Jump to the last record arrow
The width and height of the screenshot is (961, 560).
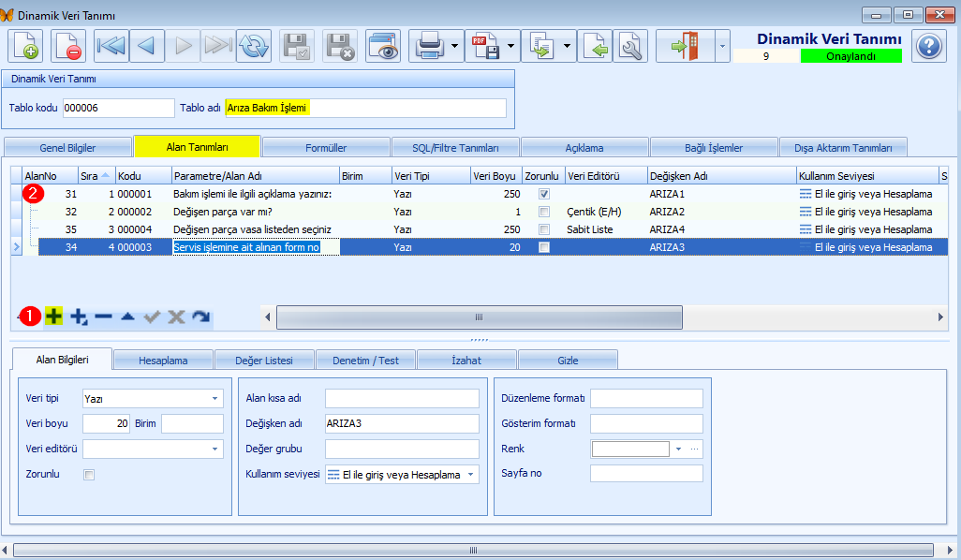218,46
